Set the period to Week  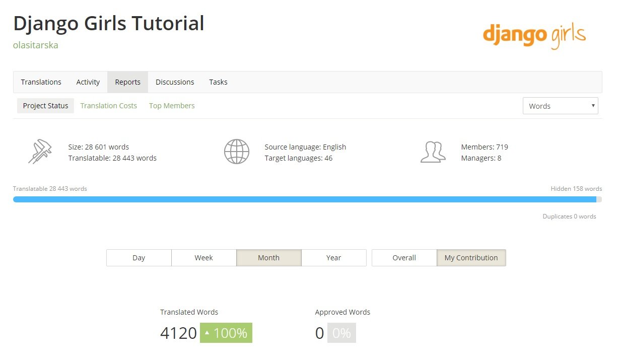pyautogui.click(x=204, y=258)
